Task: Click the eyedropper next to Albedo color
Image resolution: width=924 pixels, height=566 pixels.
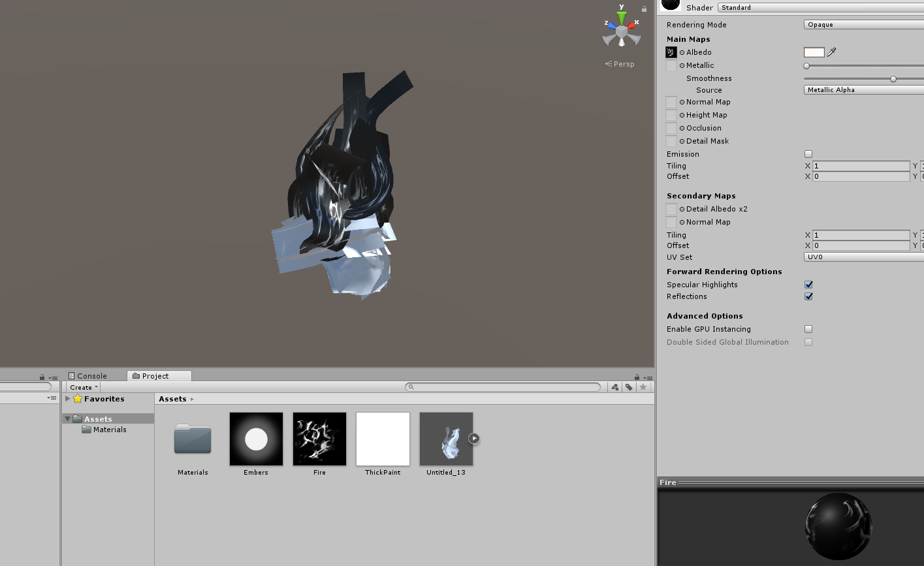Action: [830, 52]
